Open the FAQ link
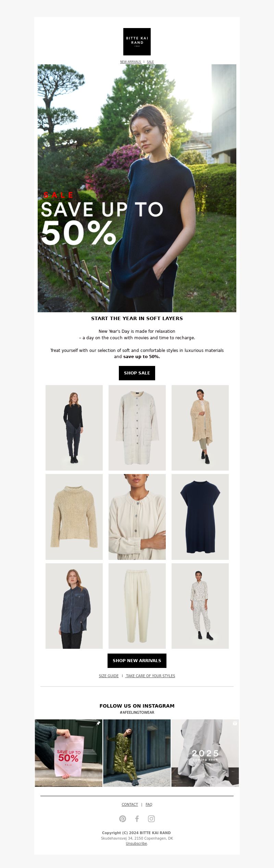274x868 pixels. (149, 804)
